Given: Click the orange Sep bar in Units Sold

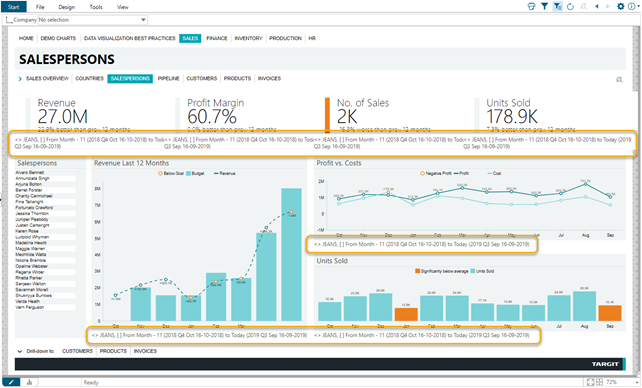Looking at the screenshot, I should tap(610, 313).
